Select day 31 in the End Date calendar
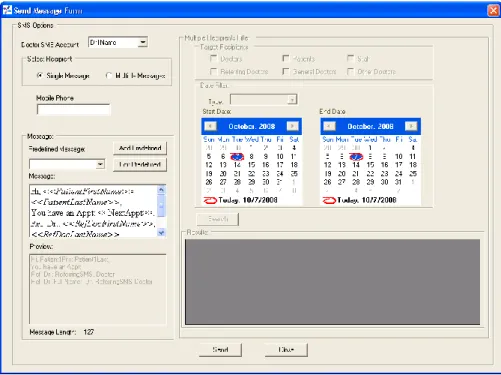This screenshot has height=375, width=501. (x=398, y=182)
